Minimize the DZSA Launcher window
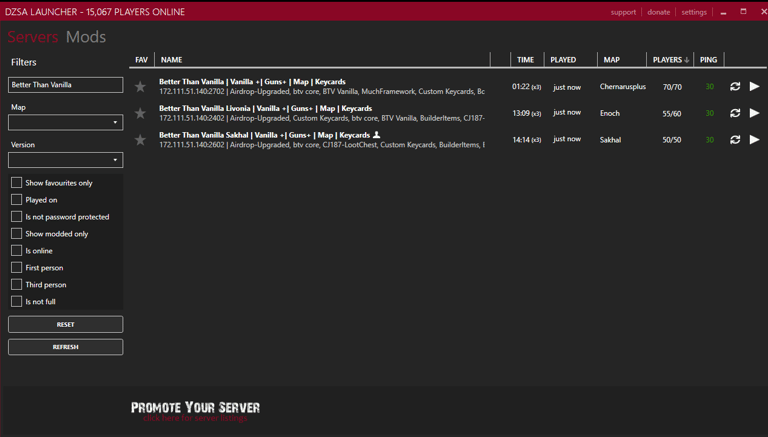Screen dimensions: 768x437 click(x=723, y=12)
